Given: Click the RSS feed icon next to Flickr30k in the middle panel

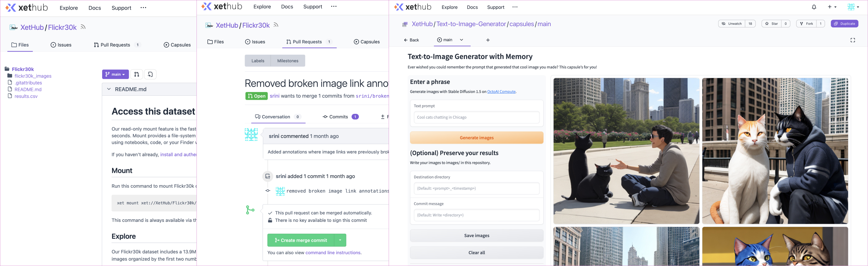Looking at the screenshot, I should pyautogui.click(x=276, y=25).
